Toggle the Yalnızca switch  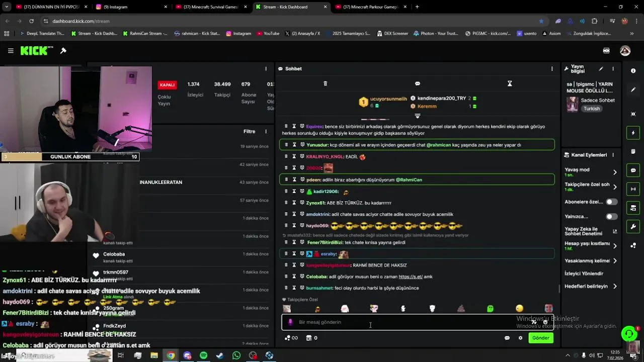611,217
